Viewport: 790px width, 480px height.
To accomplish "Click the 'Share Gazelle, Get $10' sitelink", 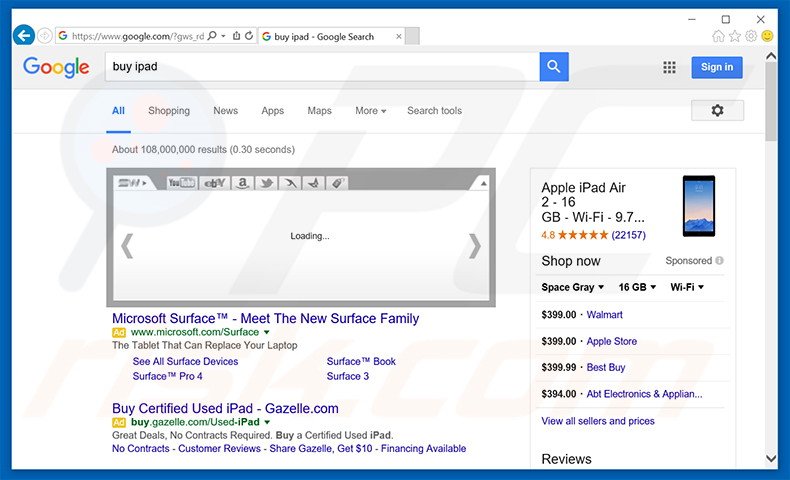I will click(321, 448).
